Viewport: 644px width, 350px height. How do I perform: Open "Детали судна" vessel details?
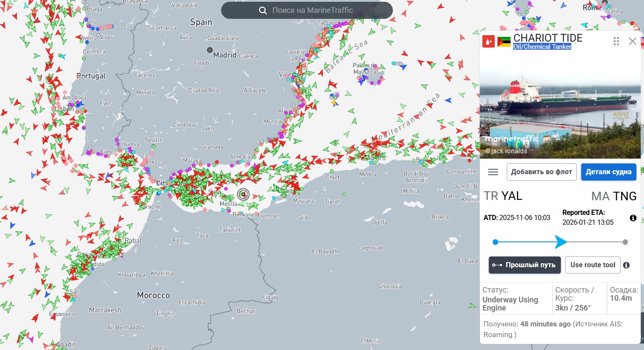click(x=608, y=172)
